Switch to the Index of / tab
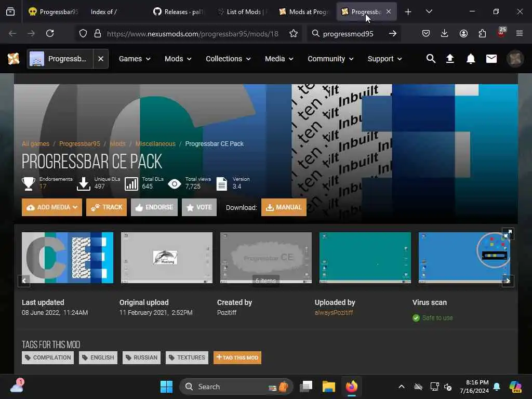The width and height of the screenshot is (532, 399). (x=115, y=12)
